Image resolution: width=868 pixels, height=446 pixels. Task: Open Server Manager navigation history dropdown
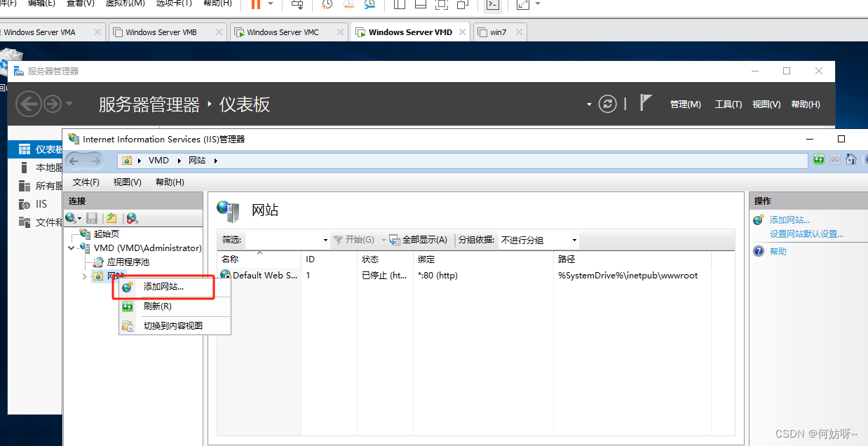coord(69,104)
